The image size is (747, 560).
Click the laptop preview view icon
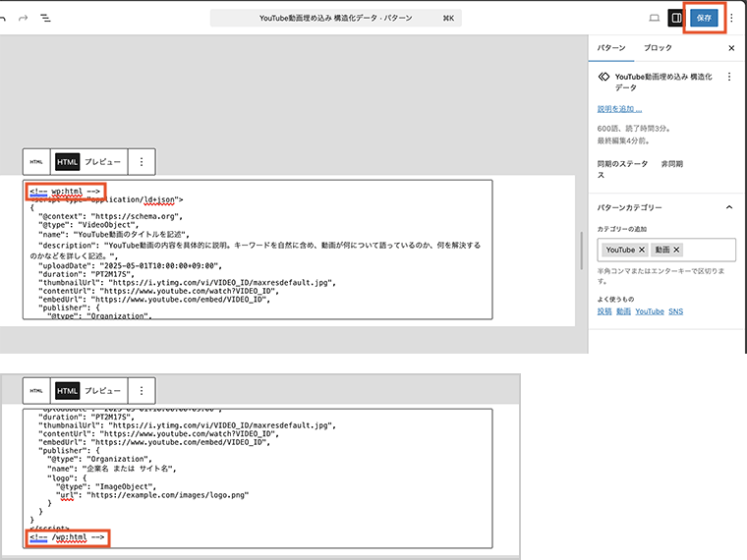(x=655, y=18)
